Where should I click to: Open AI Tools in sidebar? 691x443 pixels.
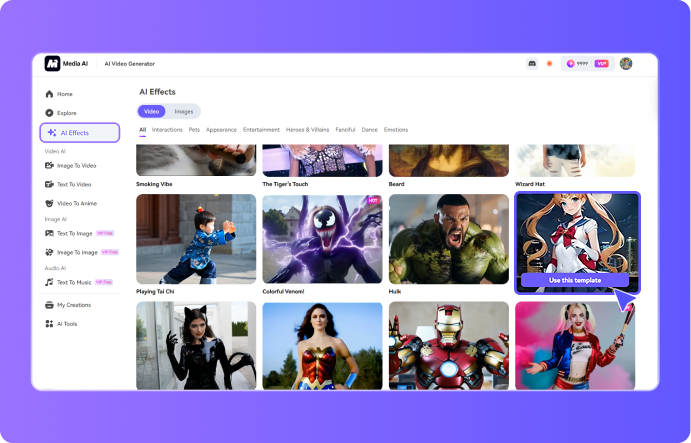pyautogui.click(x=61, y=324)
